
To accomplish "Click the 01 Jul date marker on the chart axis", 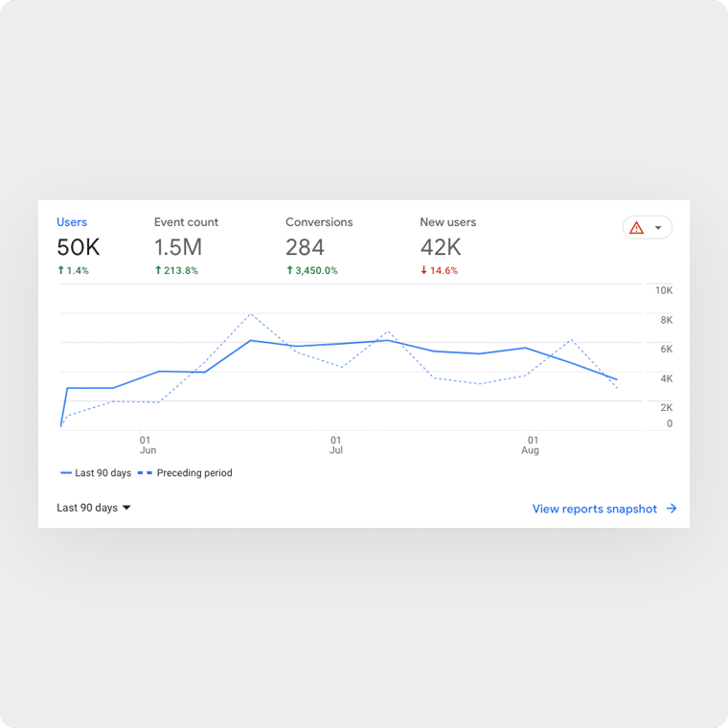I will [x=335, y=445].
